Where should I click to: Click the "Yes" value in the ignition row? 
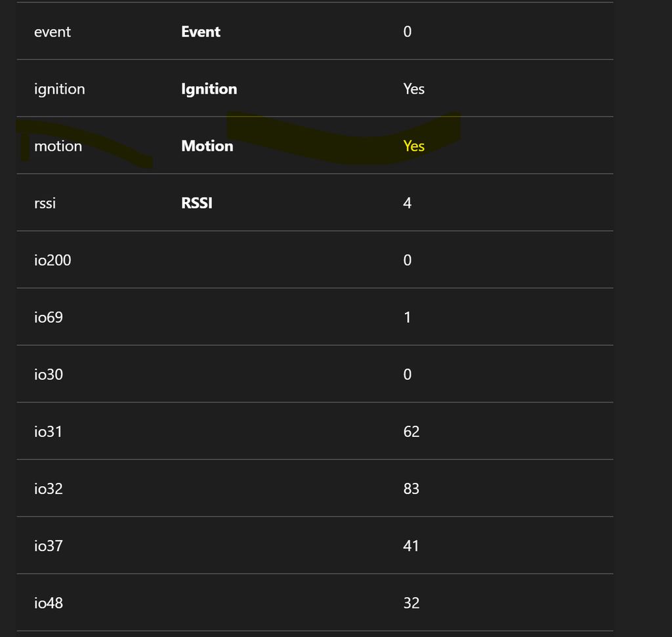tap(414, 89)
